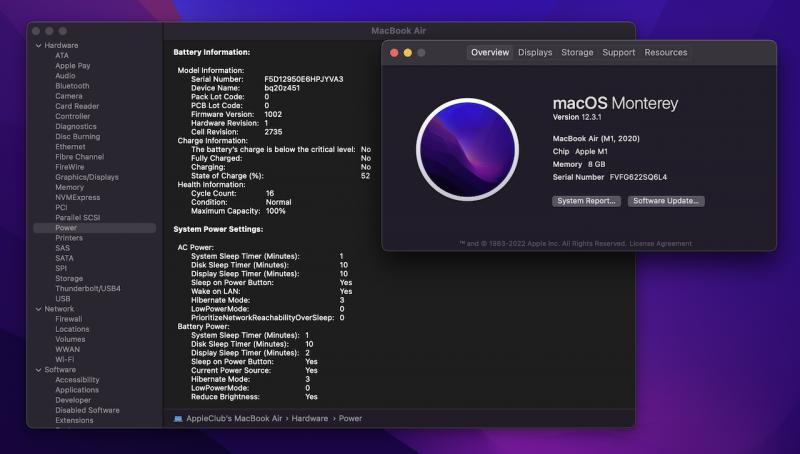Screen dimensions: 800x454
Task: Select Printers in the sidebar
Action: (69, 238)
